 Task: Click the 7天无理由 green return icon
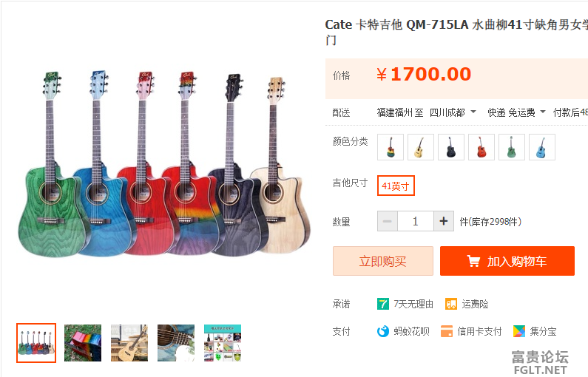click(383, 304)
